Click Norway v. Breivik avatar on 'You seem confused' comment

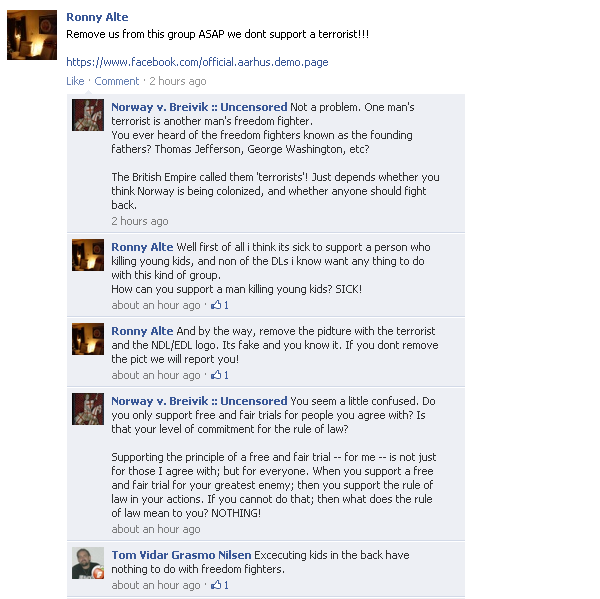click(x=88, y=409)
